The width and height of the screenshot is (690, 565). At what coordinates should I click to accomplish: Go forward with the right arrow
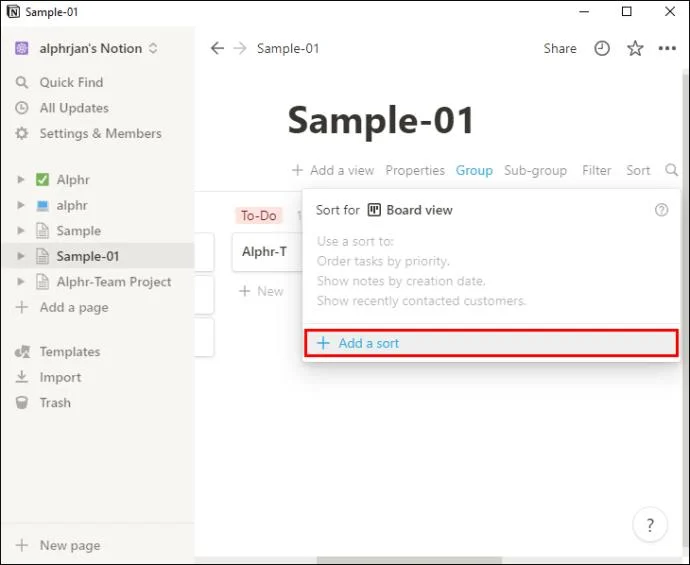[x=240, y=48]
